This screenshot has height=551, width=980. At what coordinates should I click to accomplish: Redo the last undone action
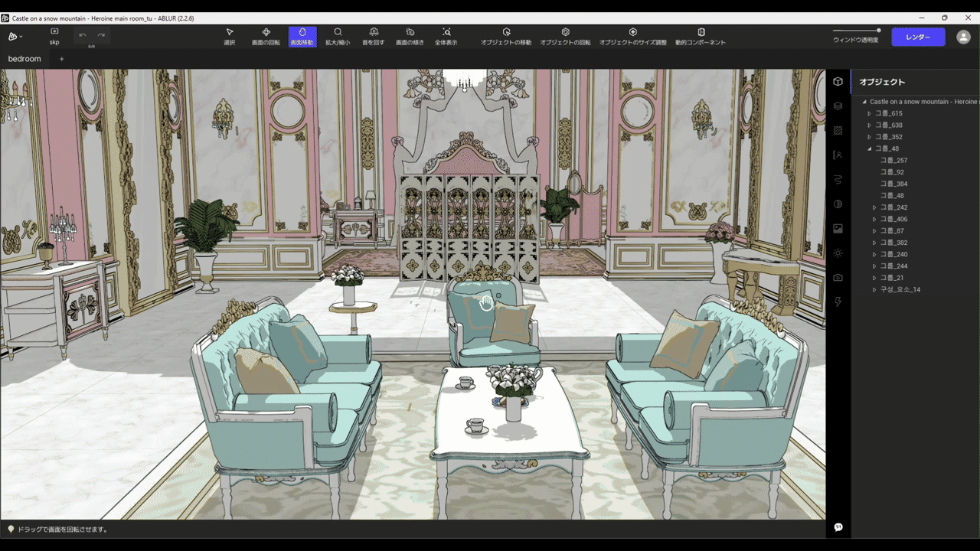(x=101, y=35)
